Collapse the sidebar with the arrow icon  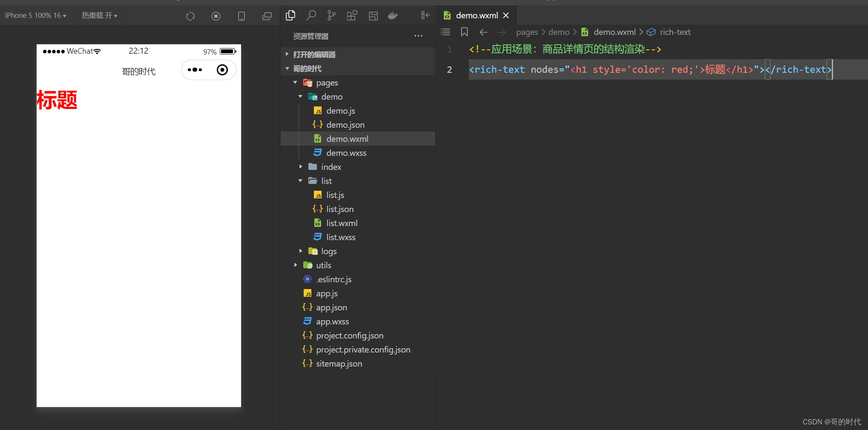click(x=425, y=15)
